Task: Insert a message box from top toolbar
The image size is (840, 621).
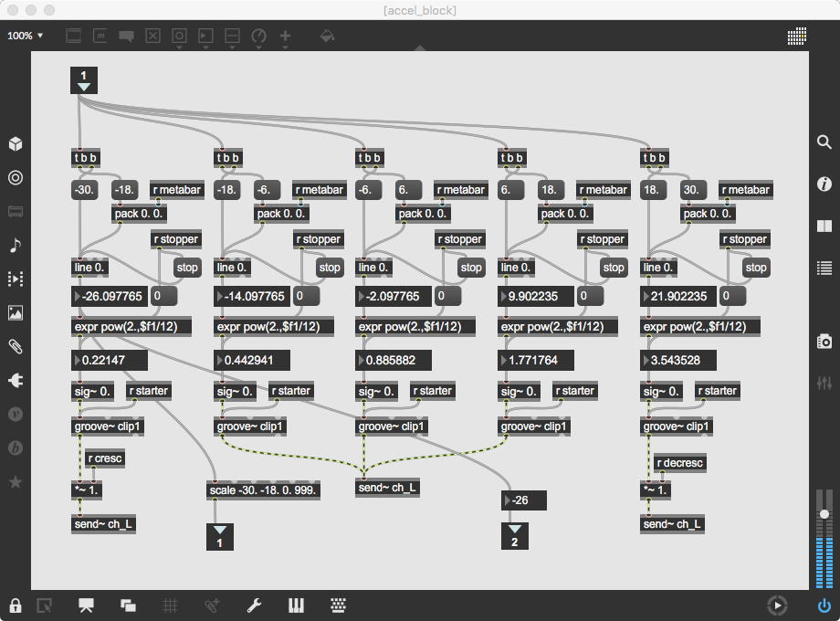Action: (x=100, y=36)
